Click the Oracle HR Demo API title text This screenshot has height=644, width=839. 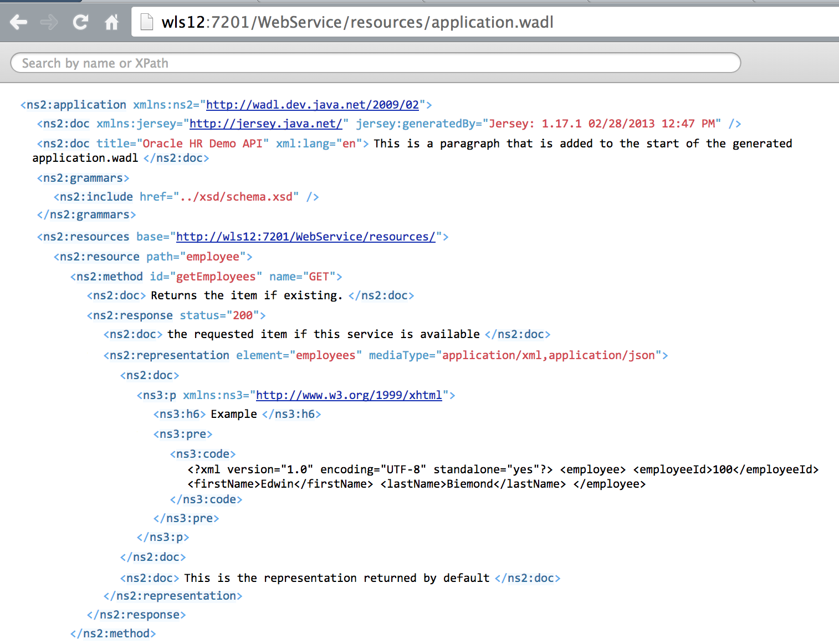pyautogui.click(x=203, y=143)
